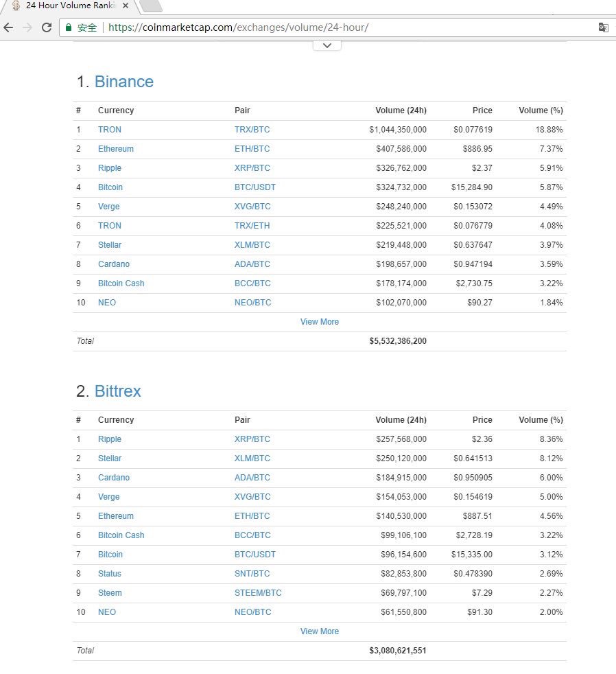The image size is (616, 674).
Task: Open Bitcoin link in Bittrex table
Action: tap(110, 555)
